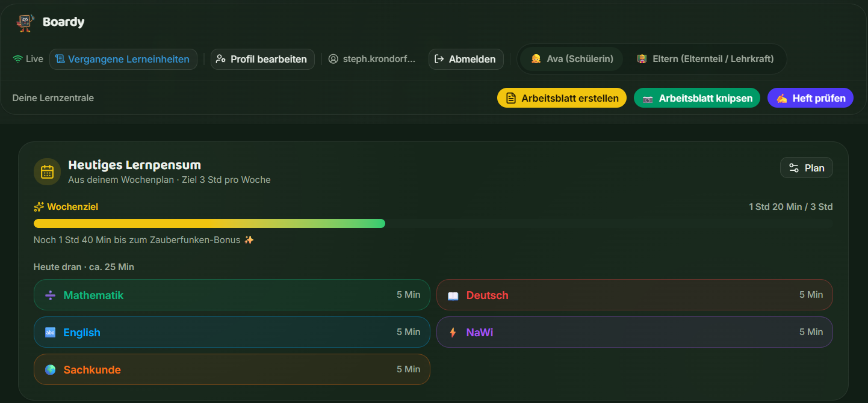The height and width of the screenshot is (403, 868).
Task: Click the book icon next to Deutsch
Action: 453,295
